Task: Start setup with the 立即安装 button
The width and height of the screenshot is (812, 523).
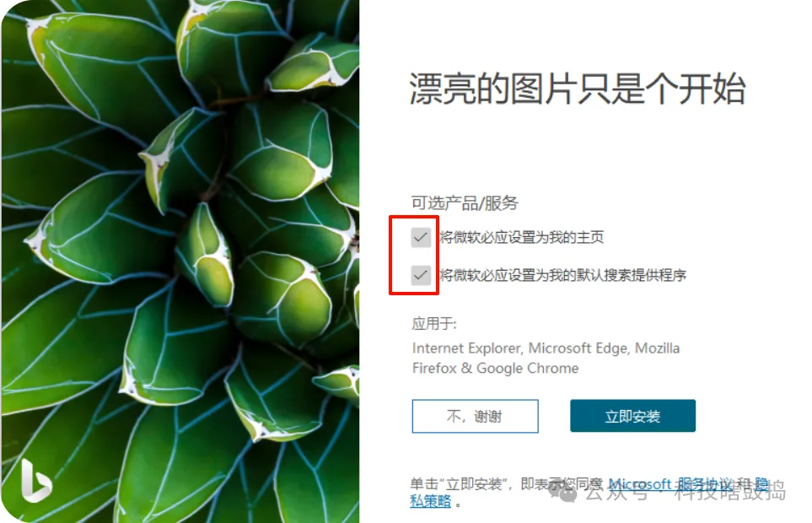Action: coord(633,416)
